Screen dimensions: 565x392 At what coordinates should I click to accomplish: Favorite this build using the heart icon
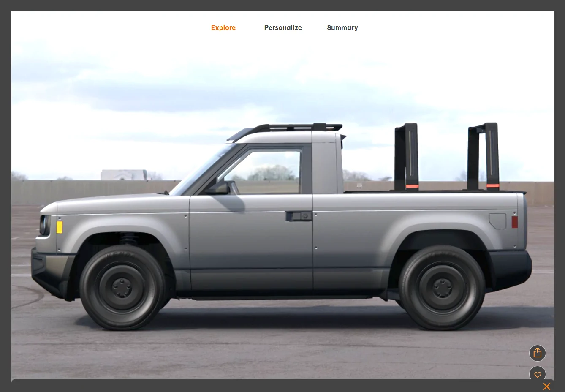pos(537,374)
